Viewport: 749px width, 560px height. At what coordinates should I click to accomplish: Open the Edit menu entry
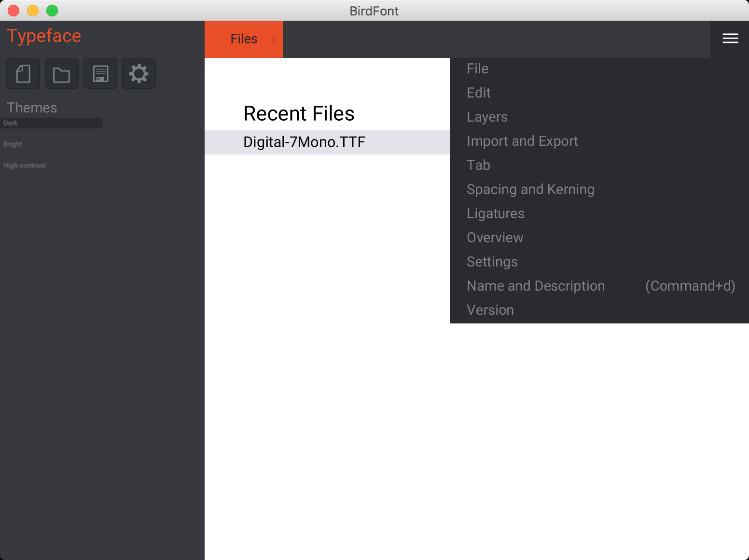pyautogui.click(x=599, y=93)
